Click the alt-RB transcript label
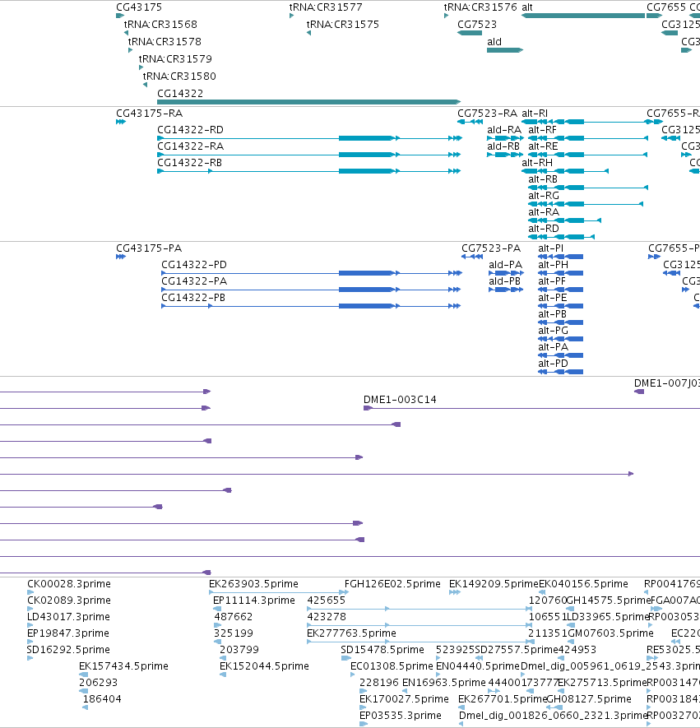Screen dimensions: 700x728 point(543,179)
